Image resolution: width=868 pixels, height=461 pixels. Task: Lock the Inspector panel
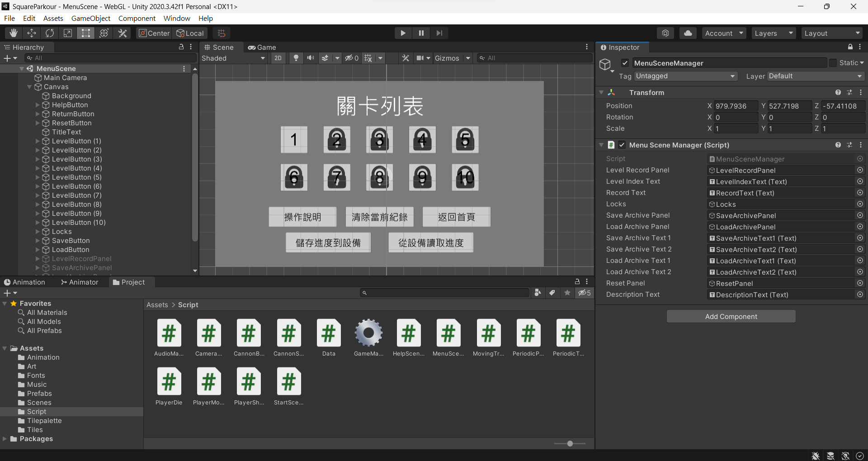tap(850, 47)
